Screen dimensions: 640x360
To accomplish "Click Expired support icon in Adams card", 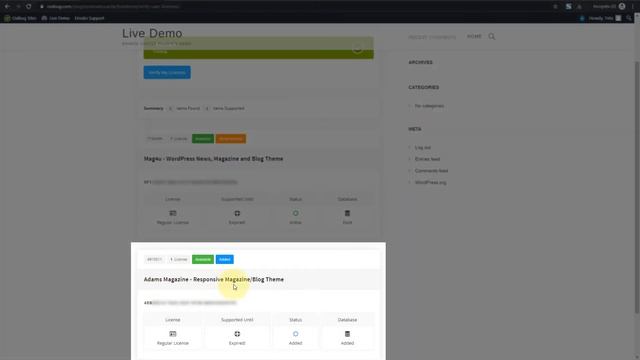I will [x=237, y=334].
